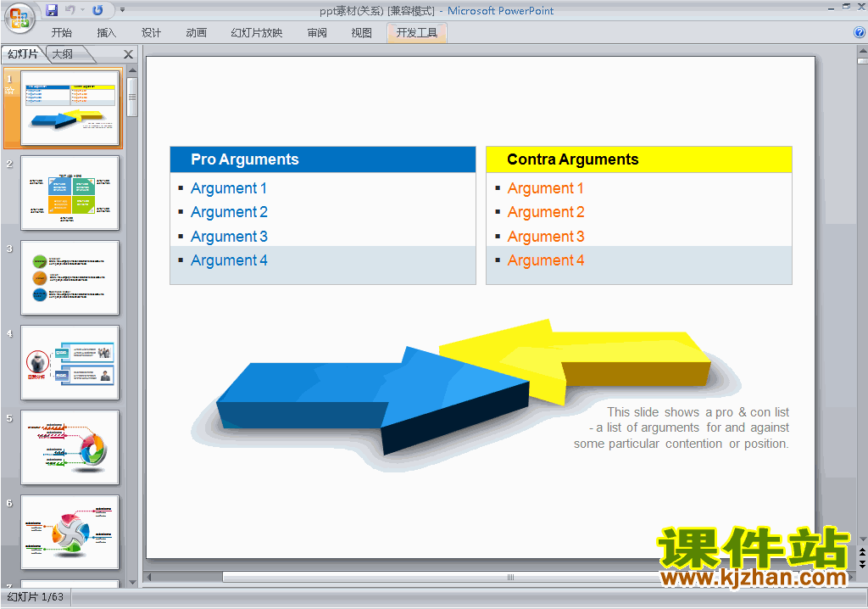Select slide 3 thumbnail with circles
The width and height of the screenshot is (868, 609).
pos(70,277)
